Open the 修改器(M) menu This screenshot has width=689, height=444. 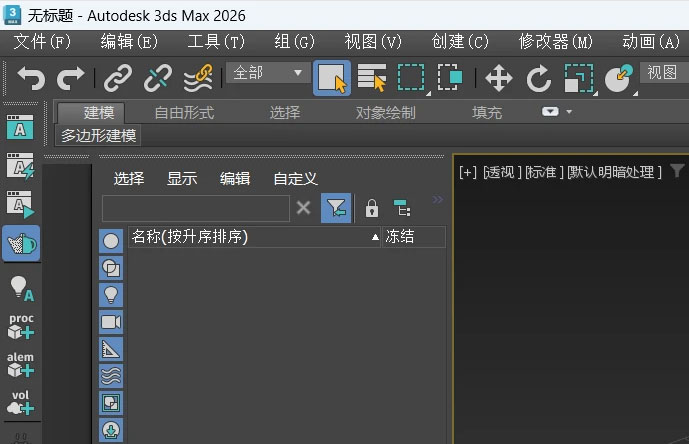(555, 42)
